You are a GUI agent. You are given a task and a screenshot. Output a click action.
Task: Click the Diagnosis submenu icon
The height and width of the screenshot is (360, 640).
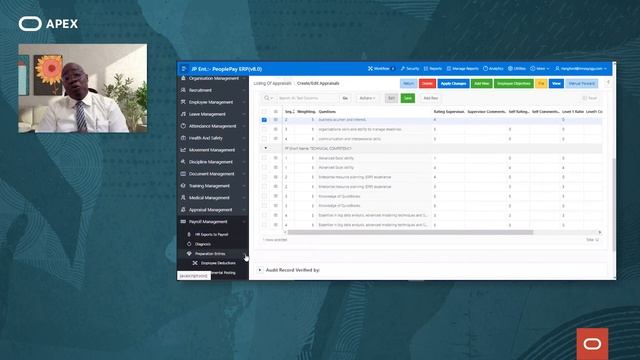189,244
